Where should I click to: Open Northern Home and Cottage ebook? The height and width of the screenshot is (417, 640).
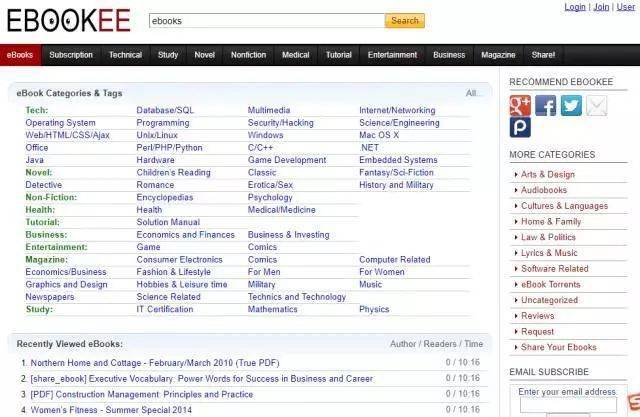pyautogui.click(x=155, y=363)
